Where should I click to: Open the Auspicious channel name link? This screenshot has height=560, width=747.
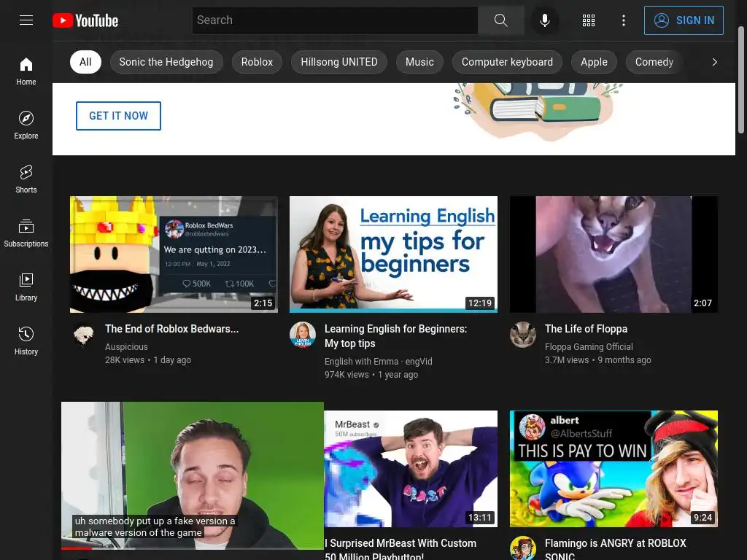tap(126, 346)
